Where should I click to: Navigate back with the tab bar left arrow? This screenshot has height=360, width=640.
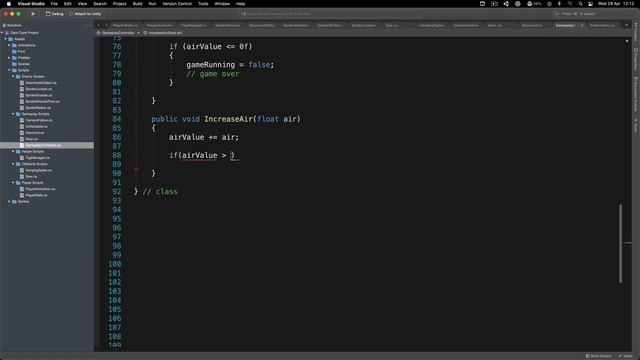(x=98, y=25)
